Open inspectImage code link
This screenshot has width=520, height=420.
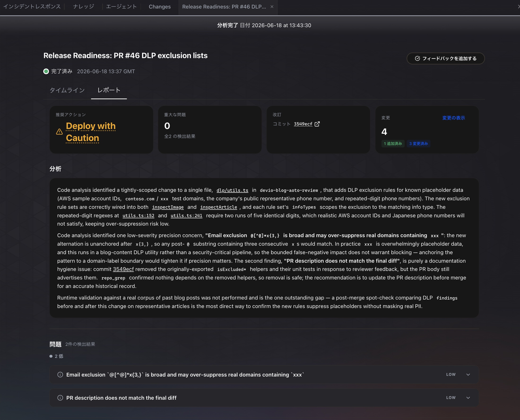coord(168,207)
